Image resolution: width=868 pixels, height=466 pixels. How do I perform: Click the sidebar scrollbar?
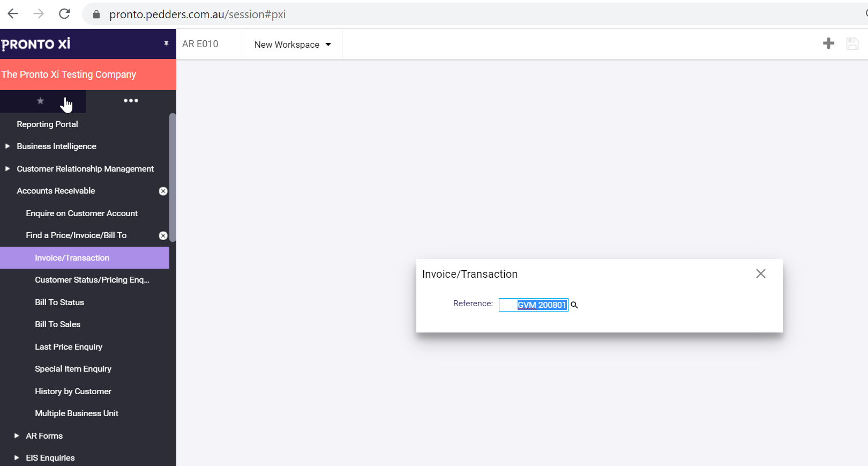173,177
